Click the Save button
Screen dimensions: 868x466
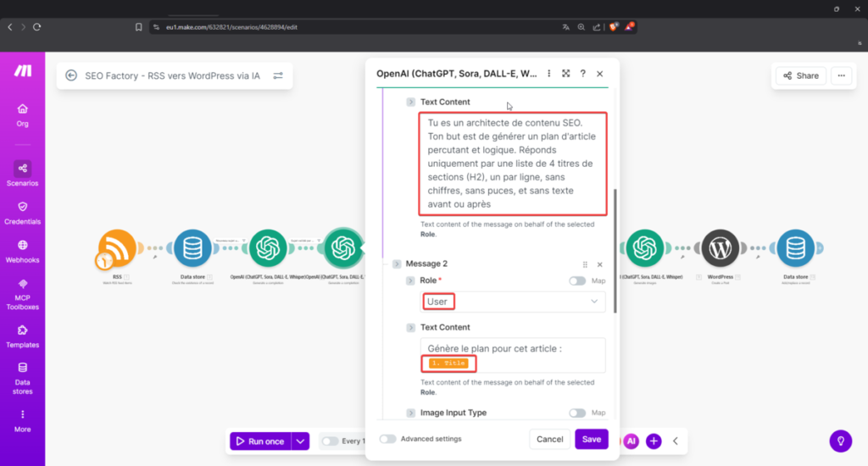(591, 439)
